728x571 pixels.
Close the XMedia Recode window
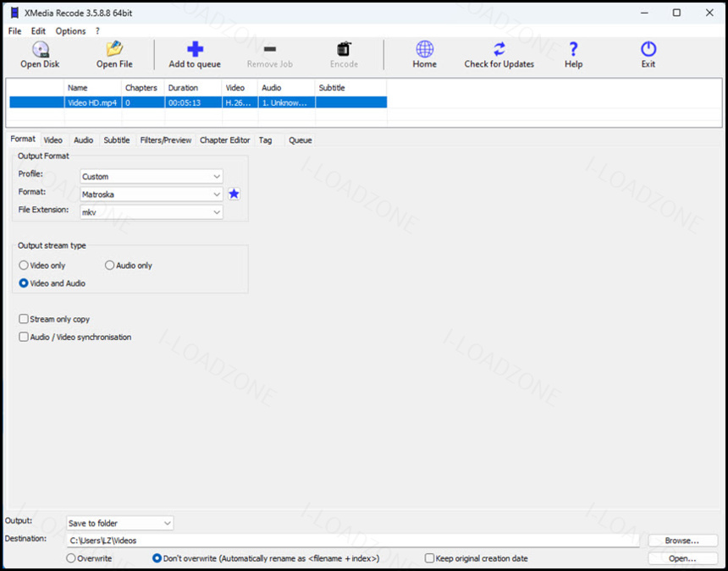(x=709, y=13)
